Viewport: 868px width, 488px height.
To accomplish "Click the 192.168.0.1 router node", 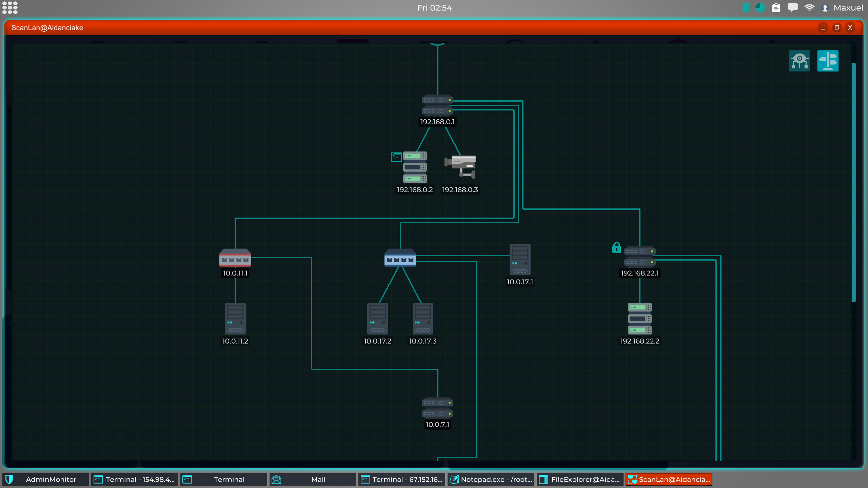I will click(x=437, y=105).
